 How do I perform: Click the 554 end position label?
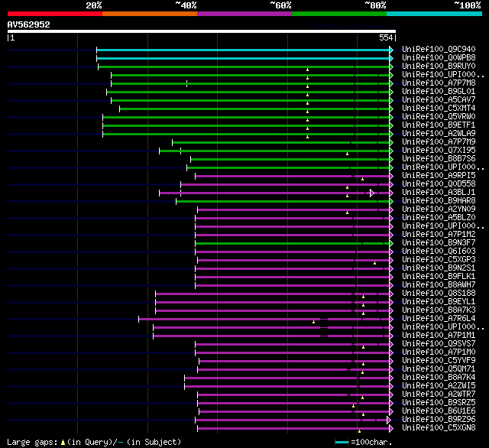pos(386,37)
